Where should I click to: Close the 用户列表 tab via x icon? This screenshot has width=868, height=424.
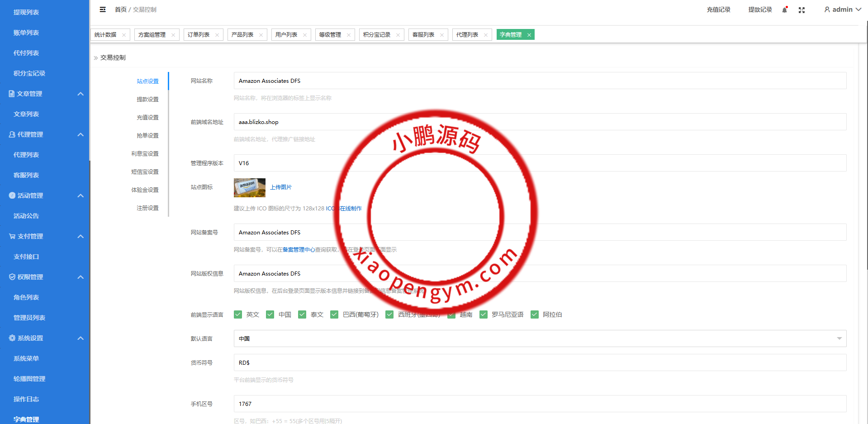305,35
